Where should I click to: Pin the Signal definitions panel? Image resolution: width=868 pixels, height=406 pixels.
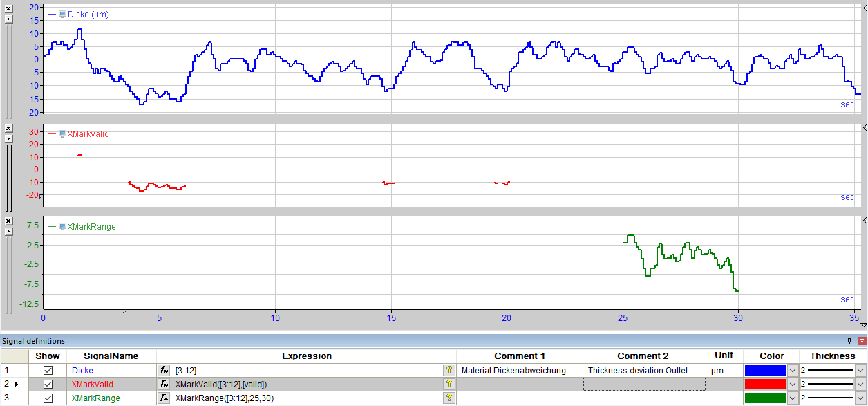coord(851,341)
